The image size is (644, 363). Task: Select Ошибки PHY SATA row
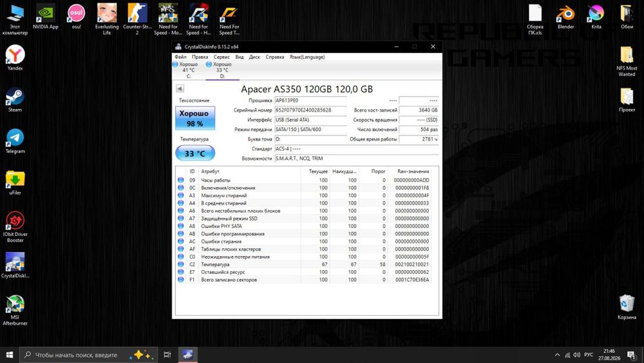304,226
